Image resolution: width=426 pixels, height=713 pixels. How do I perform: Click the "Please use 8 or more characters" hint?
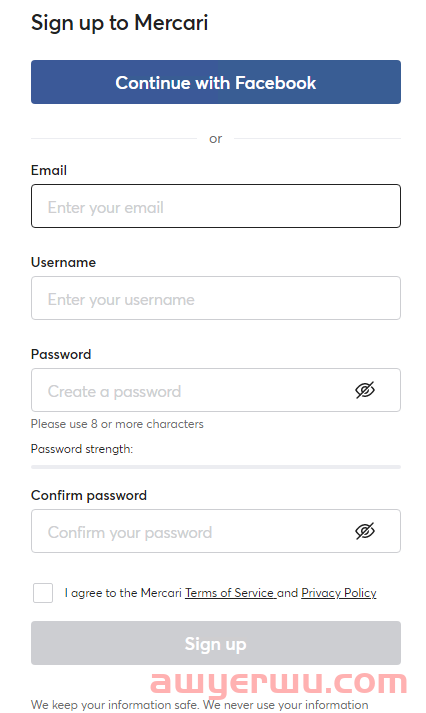pos(117,424)
